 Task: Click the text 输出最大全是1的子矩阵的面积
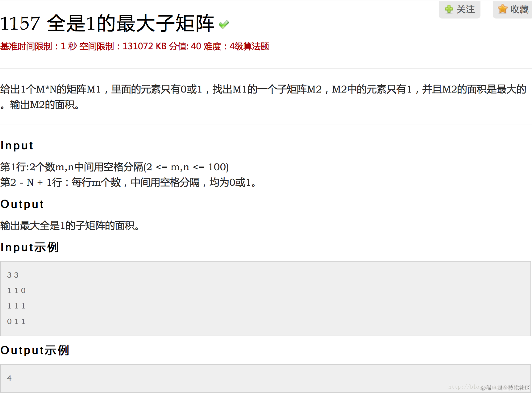click(70, 225)
